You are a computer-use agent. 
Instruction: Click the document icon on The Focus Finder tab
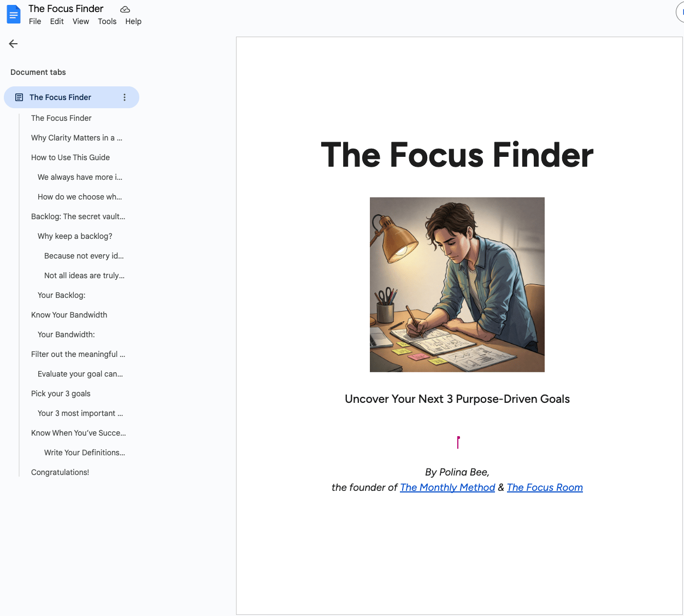click(x=19, y=97)
